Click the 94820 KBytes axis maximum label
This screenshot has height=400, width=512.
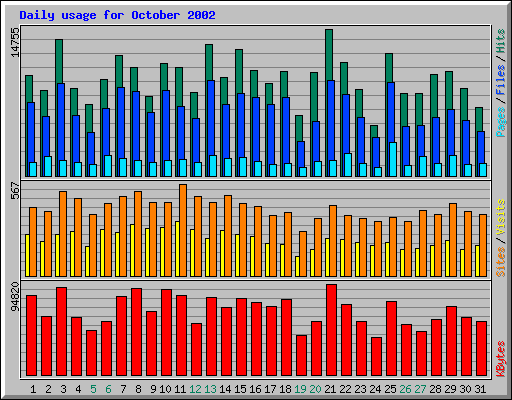pos(15,297)
